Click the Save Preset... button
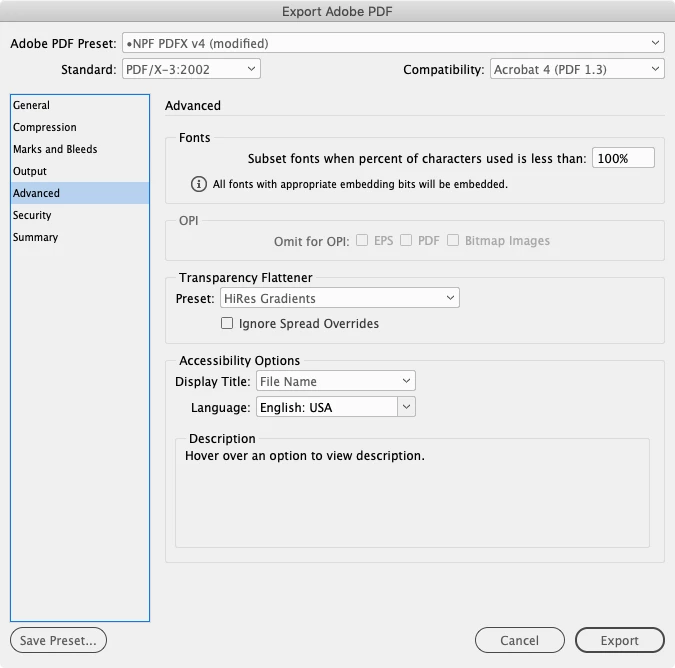 point(58,640)
